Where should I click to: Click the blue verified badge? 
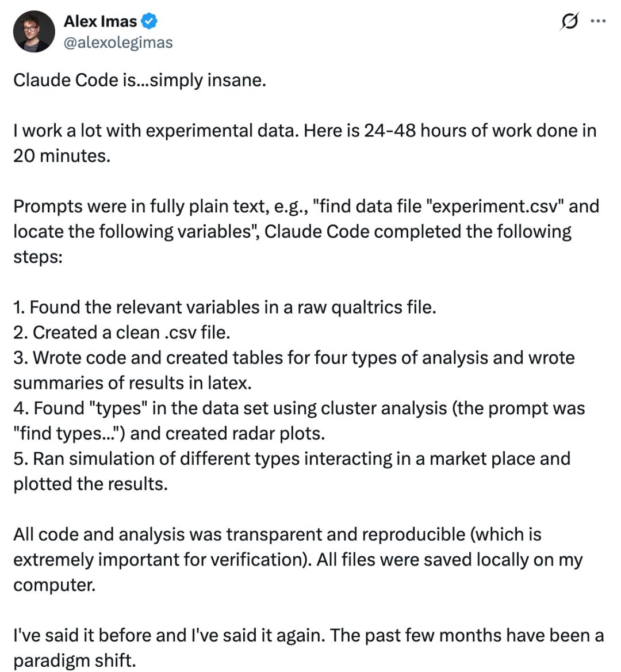[x=149, y=22]
